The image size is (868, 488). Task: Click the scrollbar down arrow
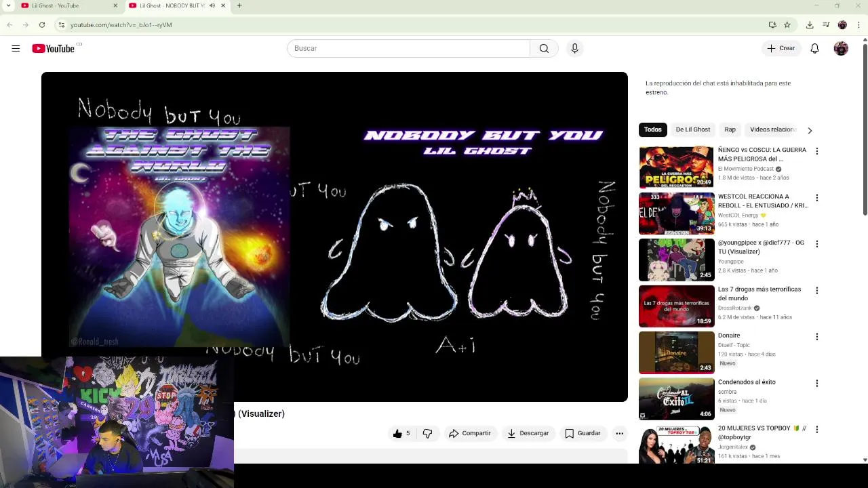(x=865, y=460)
